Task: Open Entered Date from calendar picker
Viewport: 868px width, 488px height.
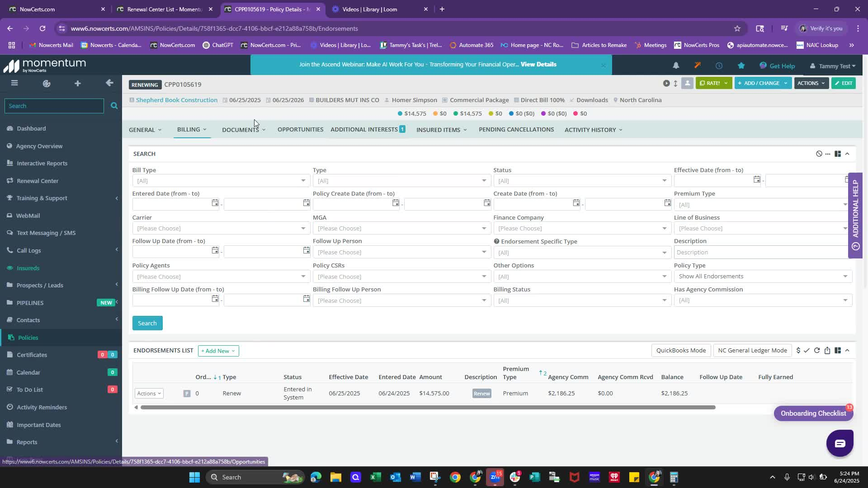Action: (x=215, y=203)
